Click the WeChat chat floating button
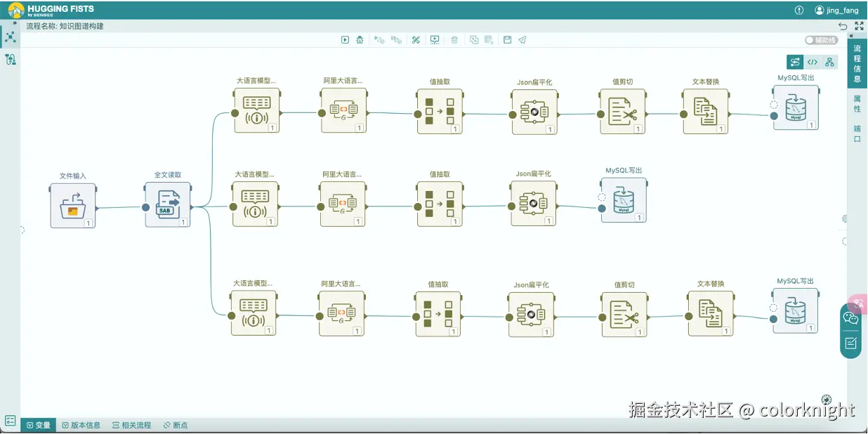This screenshot has width=868, height=434. point(850,318)
